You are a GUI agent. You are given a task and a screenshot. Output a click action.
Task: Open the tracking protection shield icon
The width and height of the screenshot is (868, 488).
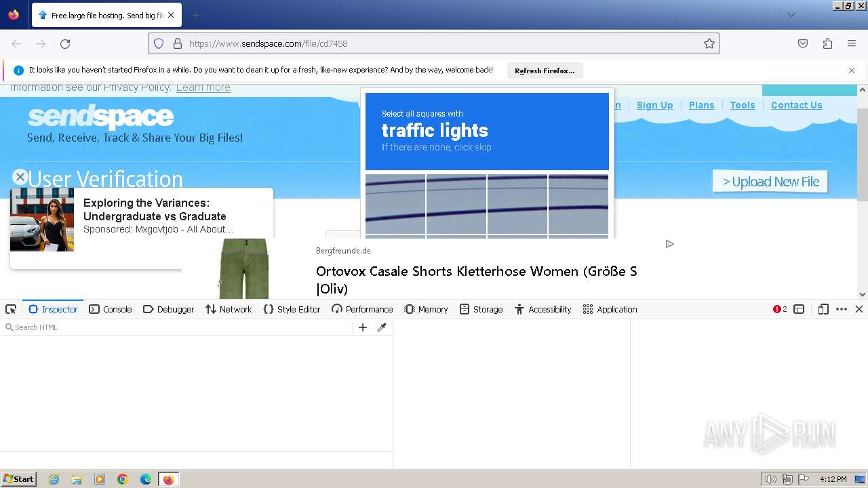159,43
